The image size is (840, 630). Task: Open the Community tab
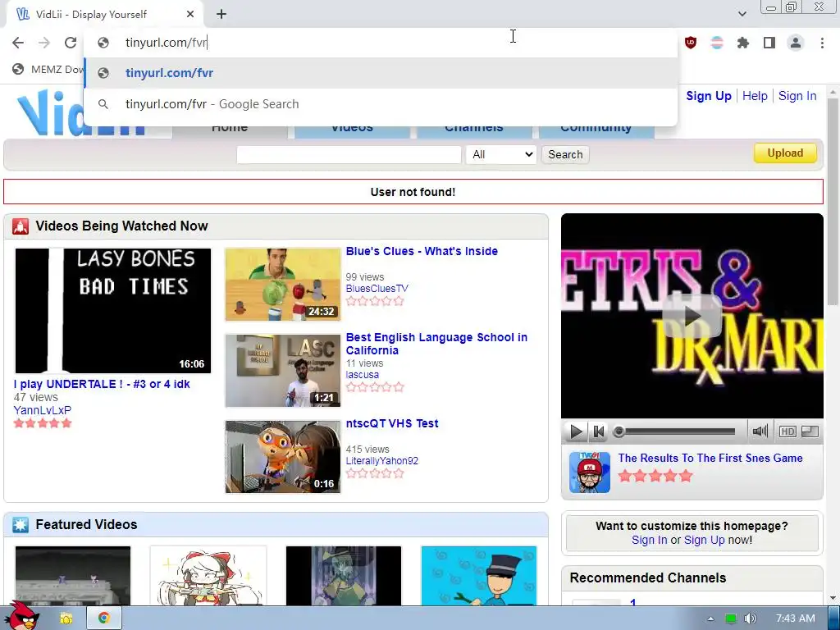tap(596, 129)
